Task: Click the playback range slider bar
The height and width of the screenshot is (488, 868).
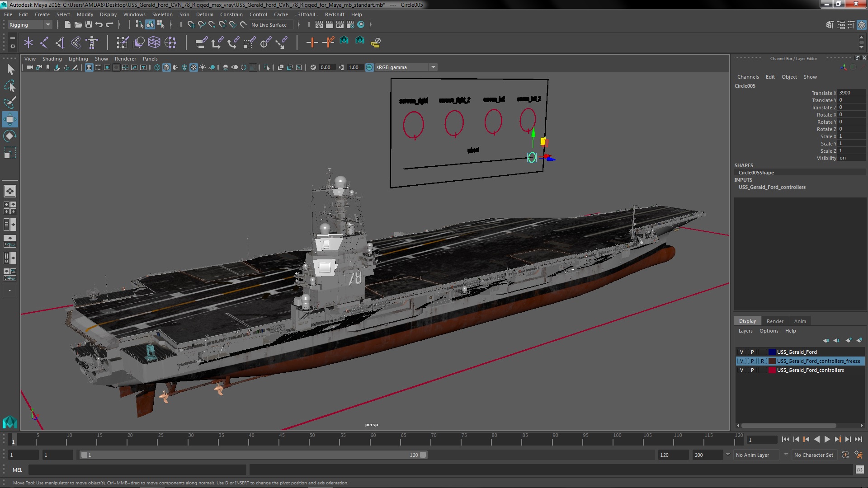Action: [x=253, y=455]
